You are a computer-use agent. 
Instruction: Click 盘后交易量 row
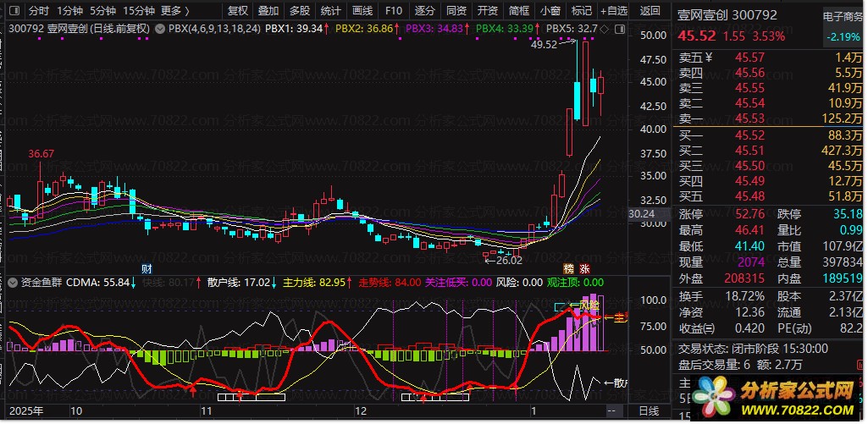pyautogui.click(x=741, y=364)
